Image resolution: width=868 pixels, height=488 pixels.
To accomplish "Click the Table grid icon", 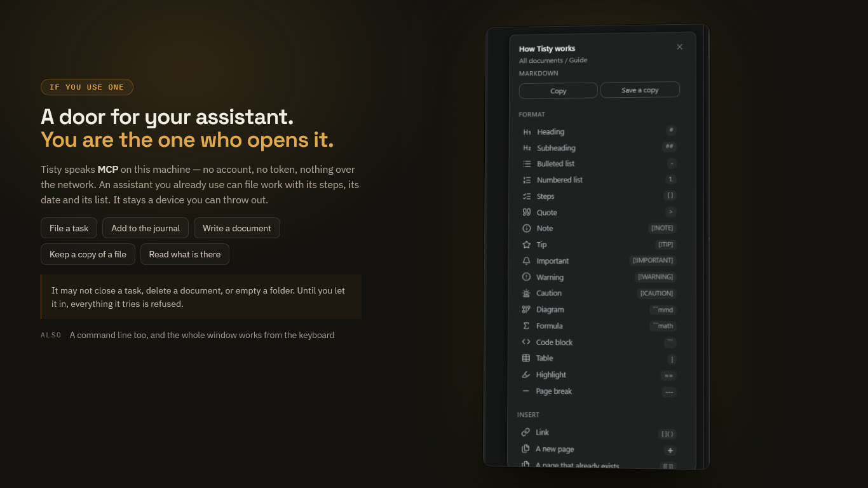I will [x=526, y=358].
